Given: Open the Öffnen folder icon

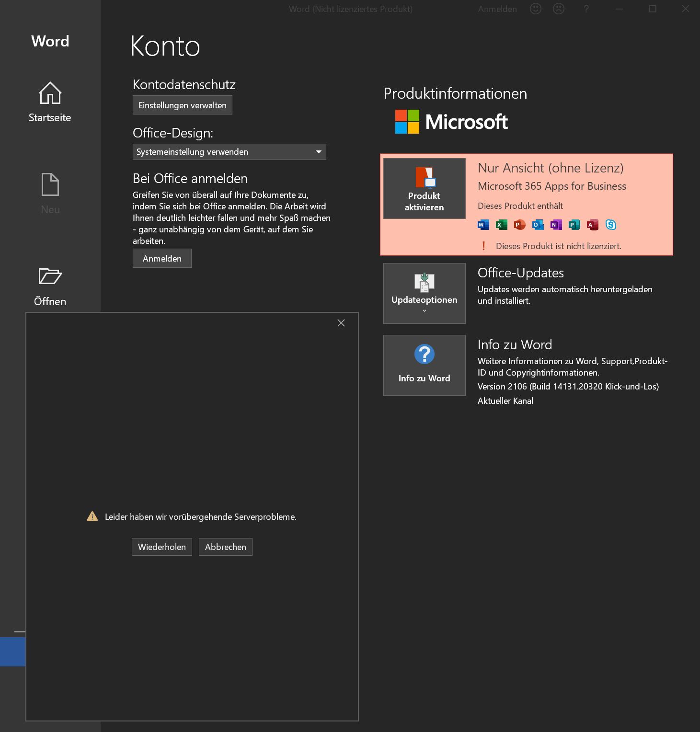Looking at the screenshot, I should [x=50, y=276].
